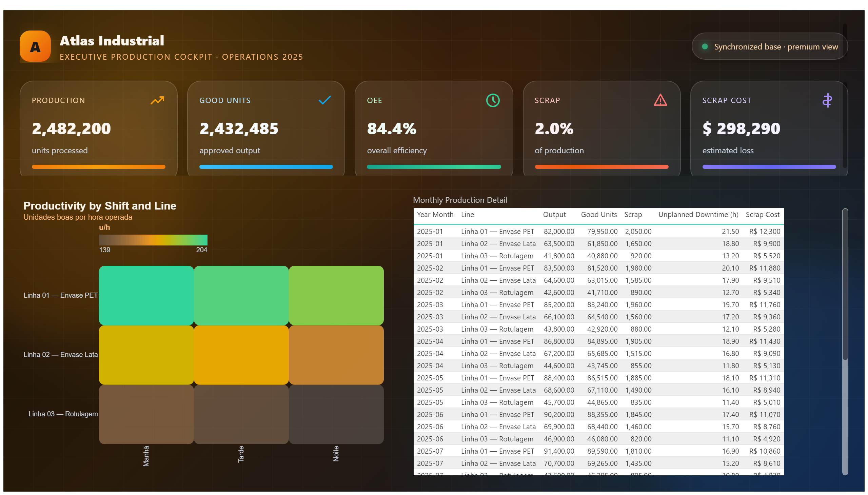Screen dimensions: 868x495
Task: Click the Scrap warning triangle icon
Action: click(660, 100)
